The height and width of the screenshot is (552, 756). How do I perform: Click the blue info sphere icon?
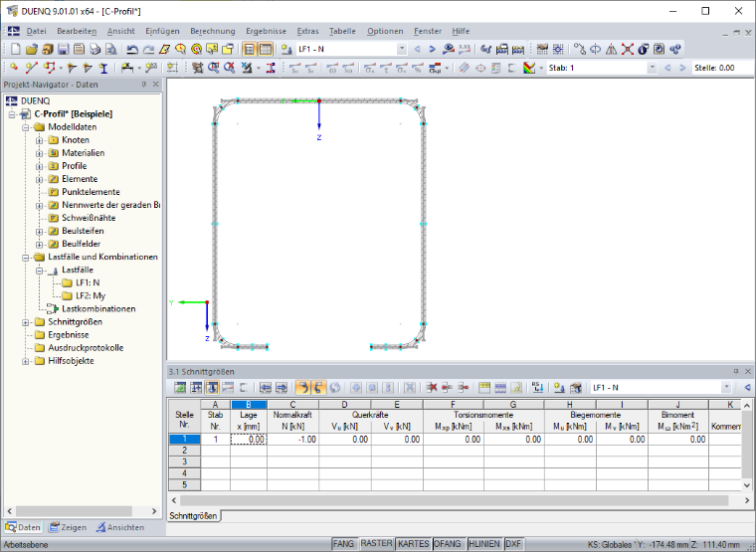pyautogui.click(x=644, y=49)
